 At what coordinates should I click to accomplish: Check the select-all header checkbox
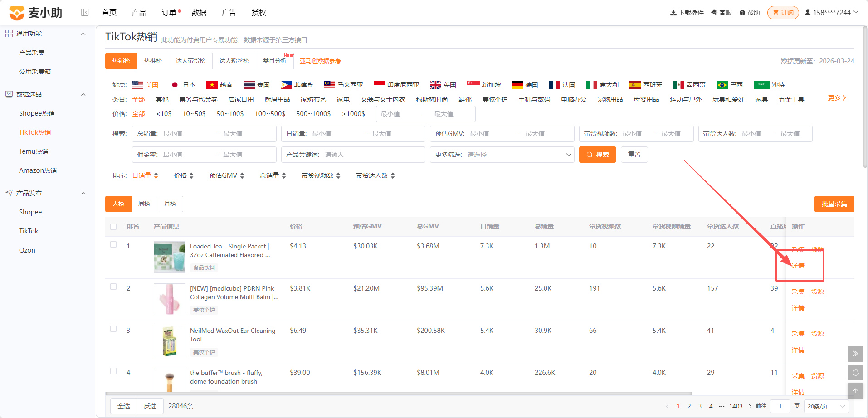click(113, 227)
